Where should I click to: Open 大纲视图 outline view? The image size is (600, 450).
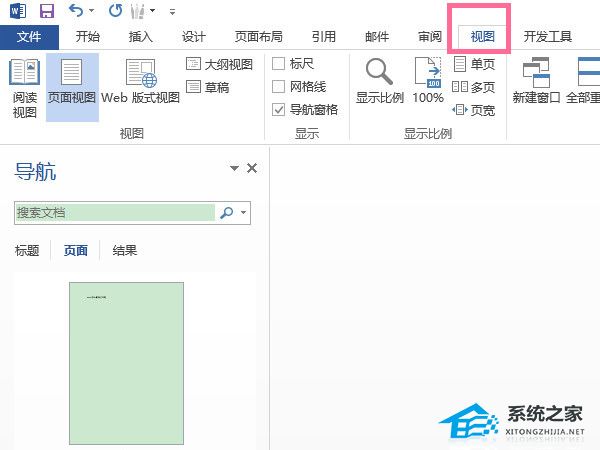(x=219, y=64)
